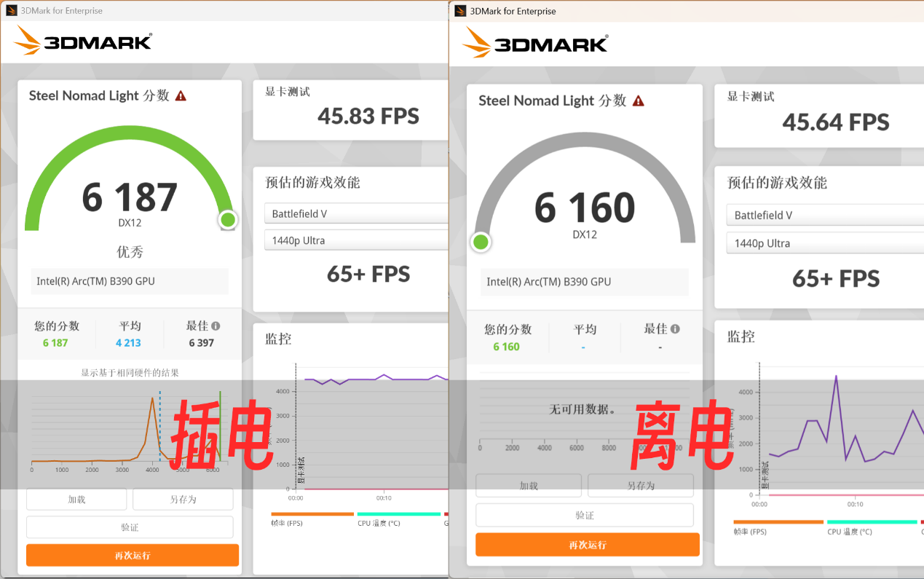Click the warning triangle icon in right window
This screenshot has height=579, width=924.
pos(638,101)
